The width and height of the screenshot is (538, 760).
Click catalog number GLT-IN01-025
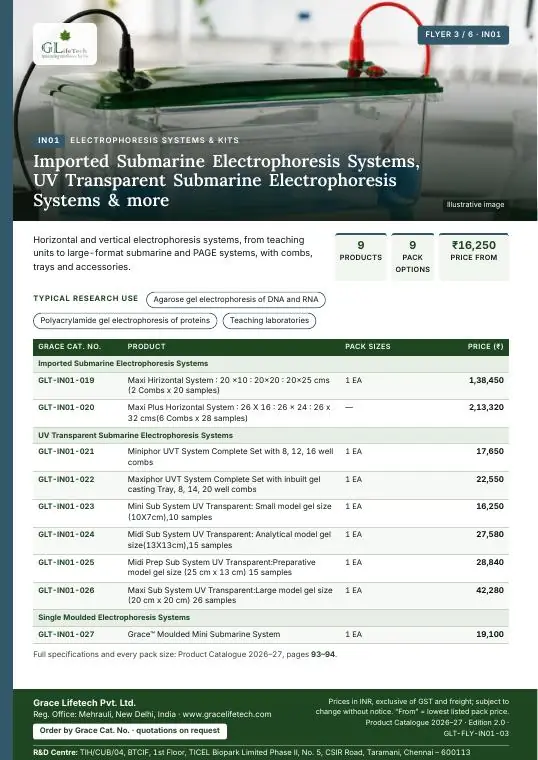[66, 563]
